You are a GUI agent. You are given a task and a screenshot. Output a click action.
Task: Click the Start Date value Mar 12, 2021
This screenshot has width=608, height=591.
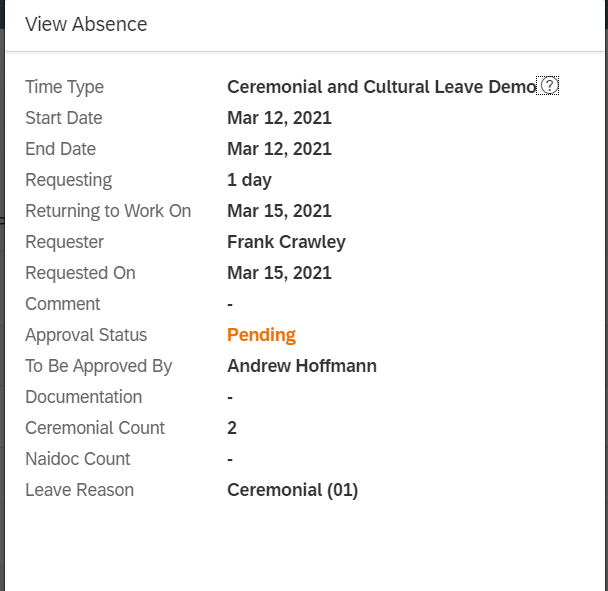coord(279,118)
